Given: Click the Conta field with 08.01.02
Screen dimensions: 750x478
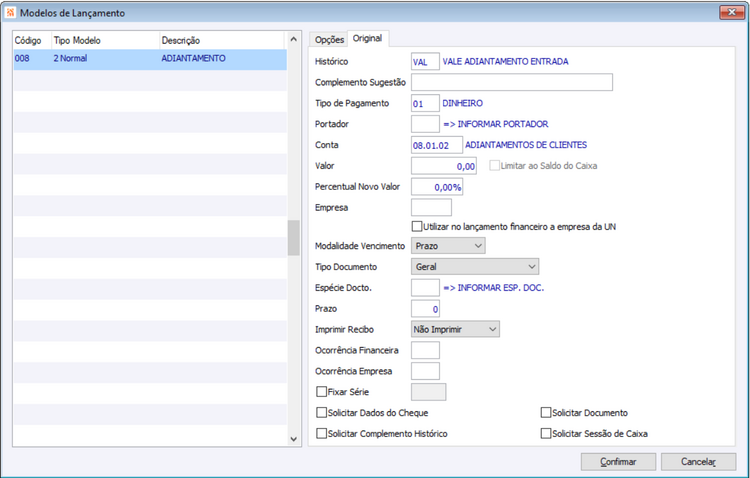Looking at the screenshot, I should (x=437, y=145).
